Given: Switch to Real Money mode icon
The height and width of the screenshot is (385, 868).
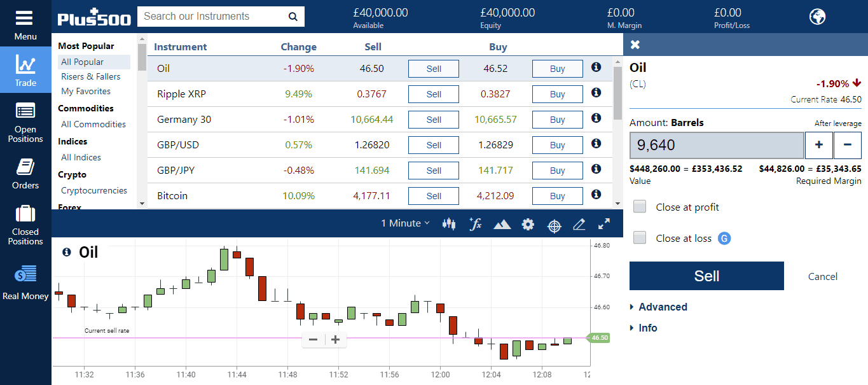Looking at the screenshot, I should (25, 274).
